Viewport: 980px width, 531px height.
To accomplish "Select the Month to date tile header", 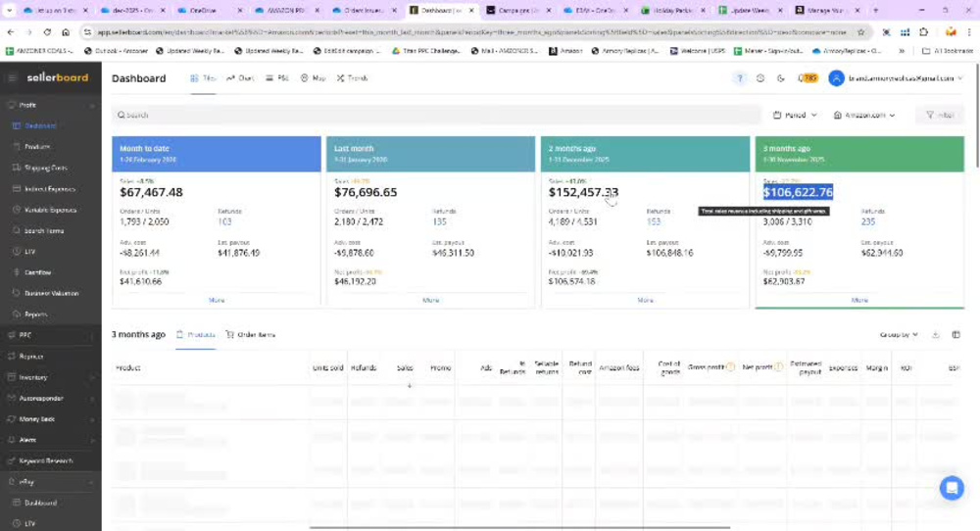I will pos(217,154).
